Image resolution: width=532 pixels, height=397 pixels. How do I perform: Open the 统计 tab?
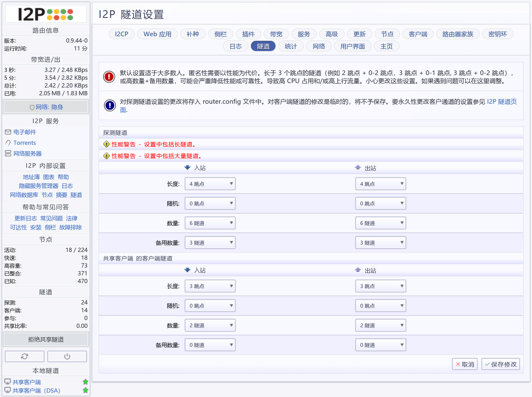[291, 46]
